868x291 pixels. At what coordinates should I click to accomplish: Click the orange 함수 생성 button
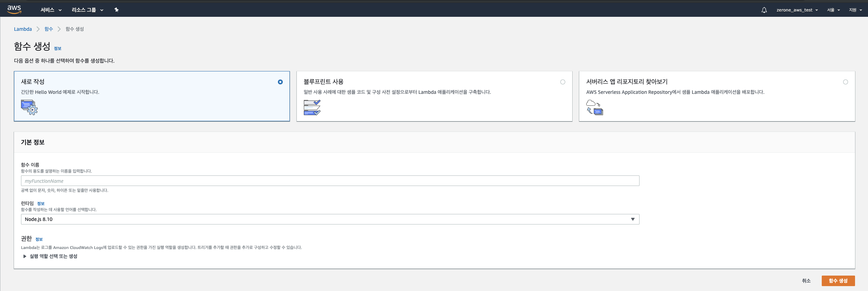click(838, 281)
